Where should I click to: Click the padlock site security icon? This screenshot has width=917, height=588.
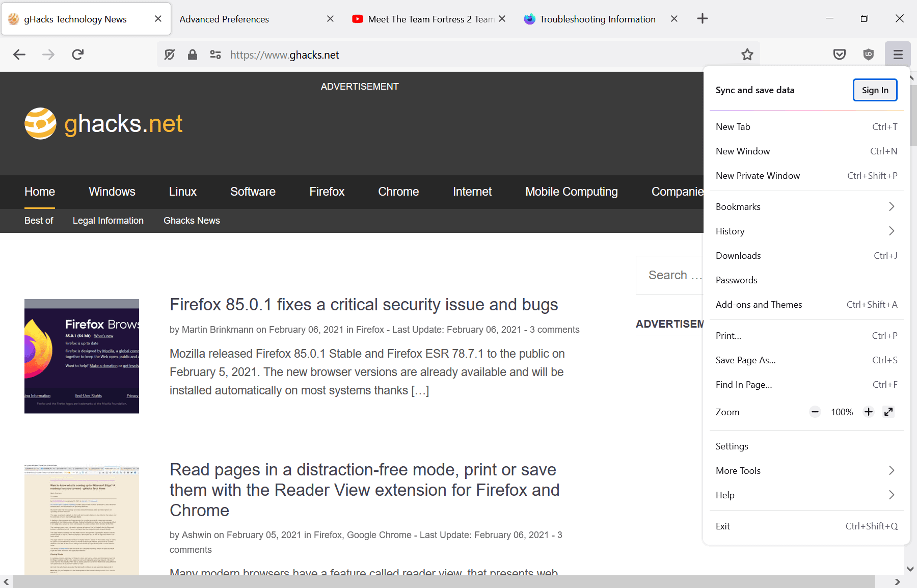click(193, 55)
